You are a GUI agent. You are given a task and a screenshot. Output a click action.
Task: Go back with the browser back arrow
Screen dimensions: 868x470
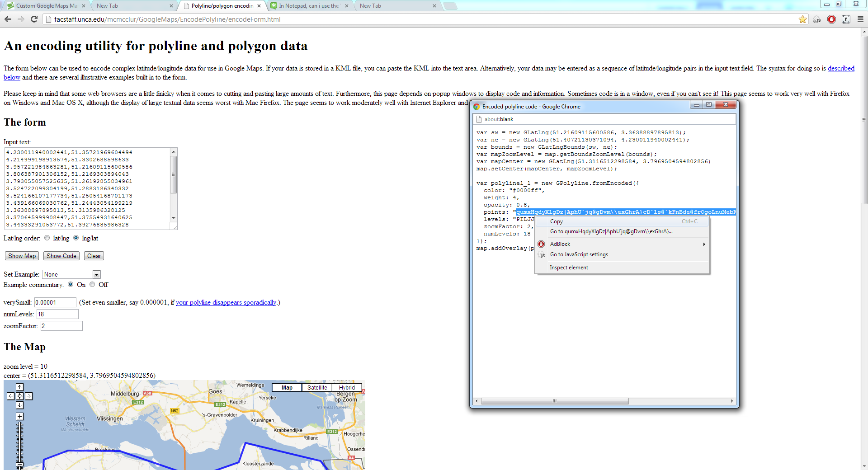click(8, 19)
